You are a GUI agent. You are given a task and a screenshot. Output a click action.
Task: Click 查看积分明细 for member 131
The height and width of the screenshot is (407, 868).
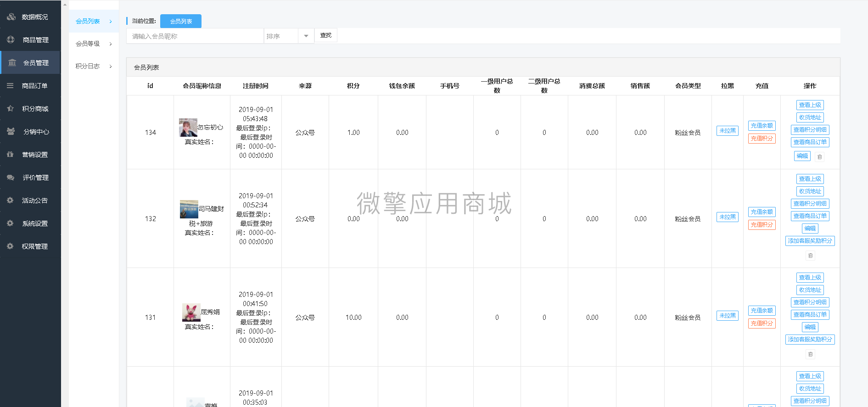pyautogui.click(x=810, y=302)
